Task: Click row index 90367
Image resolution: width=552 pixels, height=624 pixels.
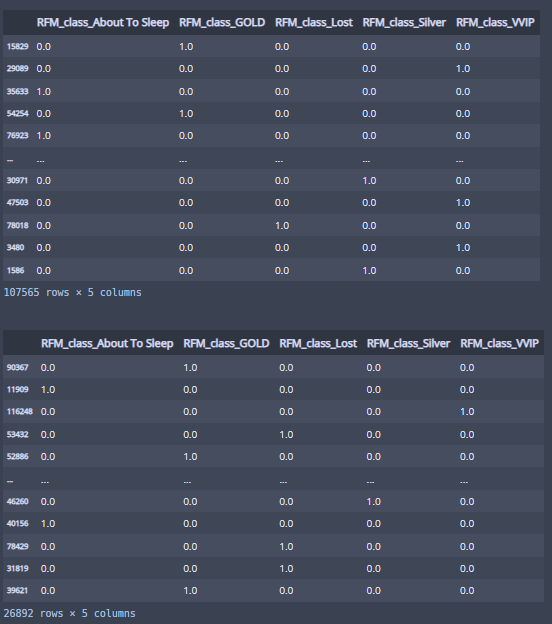Action: pos(18,367)
